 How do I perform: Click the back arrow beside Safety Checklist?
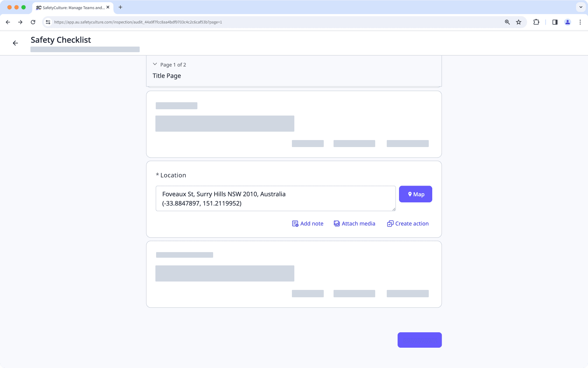click(x=15, y=43)
